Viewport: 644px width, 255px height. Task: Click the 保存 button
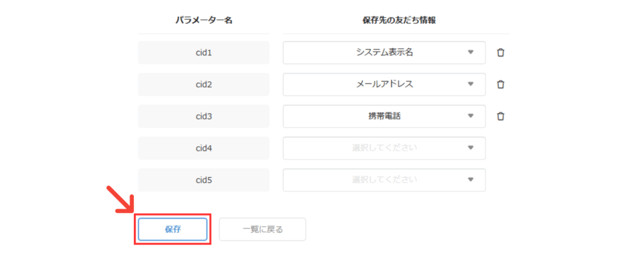pos(172,229)
